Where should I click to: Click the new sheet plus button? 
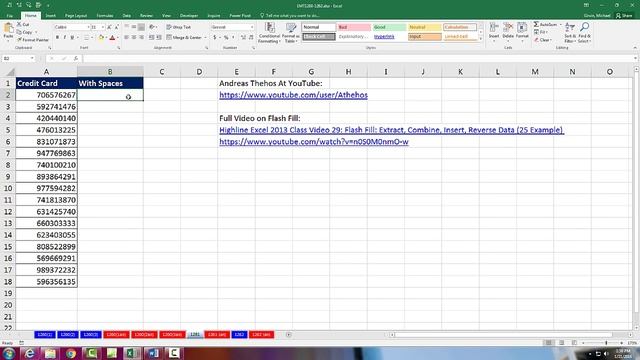click(x=289, y=335)
